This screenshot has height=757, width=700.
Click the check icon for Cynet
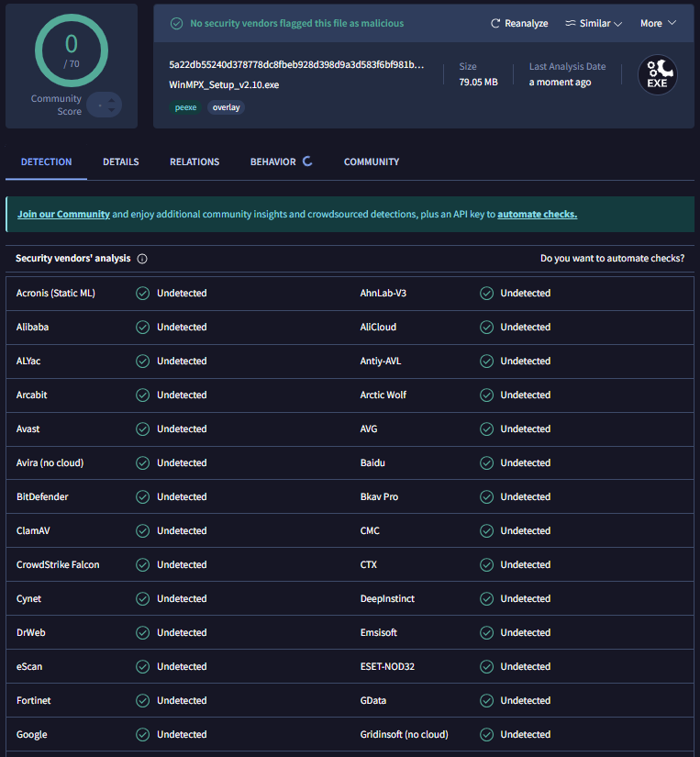142,598
